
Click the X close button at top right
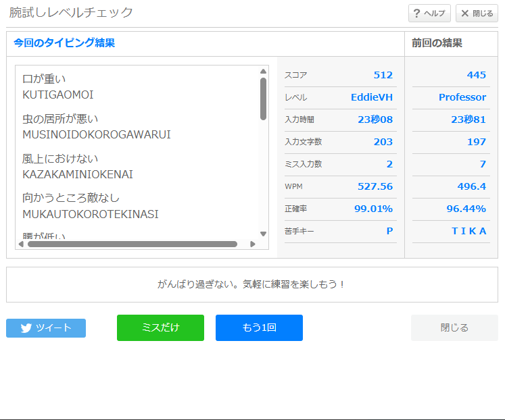pos(477,14)
